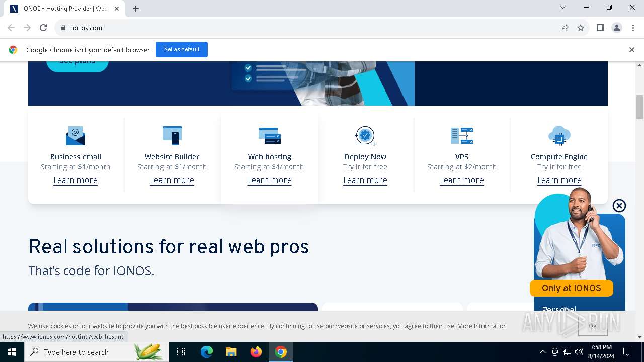644x362 pixels.
Task: Click the VPS icon
Action: click(462, 136)
